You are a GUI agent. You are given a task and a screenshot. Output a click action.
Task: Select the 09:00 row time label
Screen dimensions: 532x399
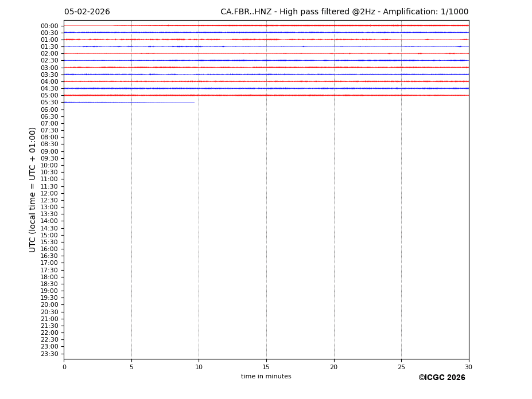(x=49, y=151)
